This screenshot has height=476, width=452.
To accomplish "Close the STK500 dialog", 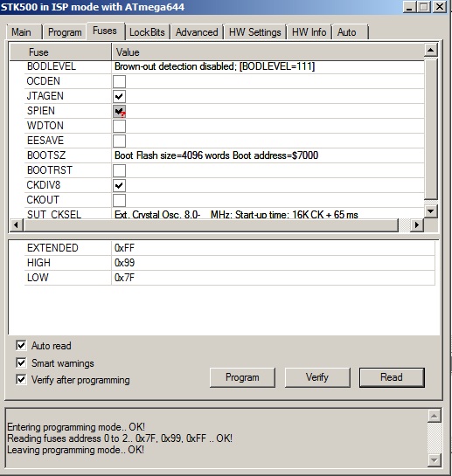I will (440, 7).
